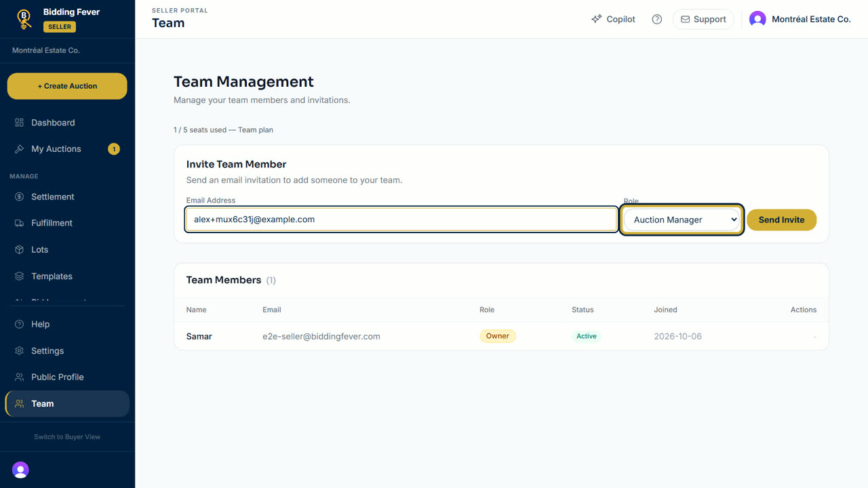The image size is (868, 488).
Task: Click the Send Invite button
Action: coord(781,220)
